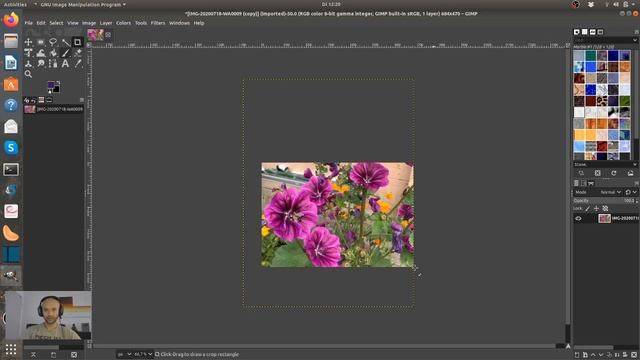Screen dimensions: 640x360
Task: Open the Layer menu
Action: click(x=106, y=23)
